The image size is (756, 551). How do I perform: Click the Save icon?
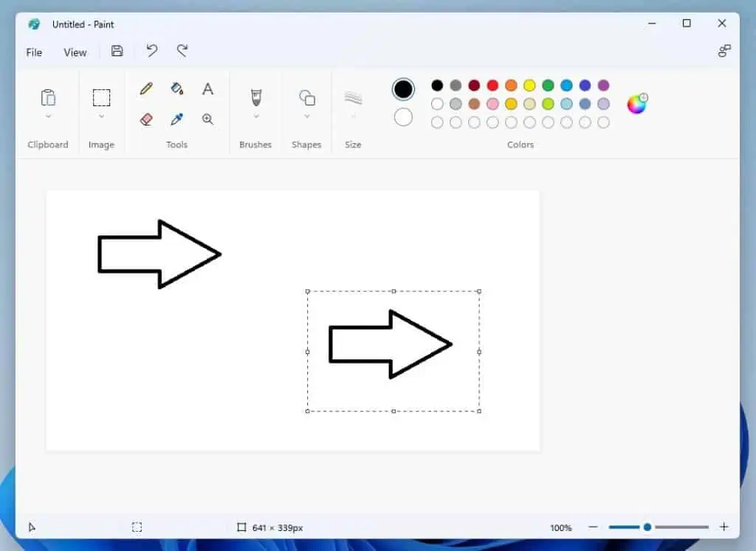(117, 51)
